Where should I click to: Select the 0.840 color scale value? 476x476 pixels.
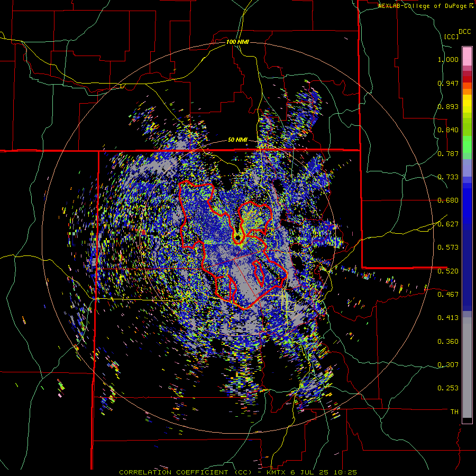(448, 130)
